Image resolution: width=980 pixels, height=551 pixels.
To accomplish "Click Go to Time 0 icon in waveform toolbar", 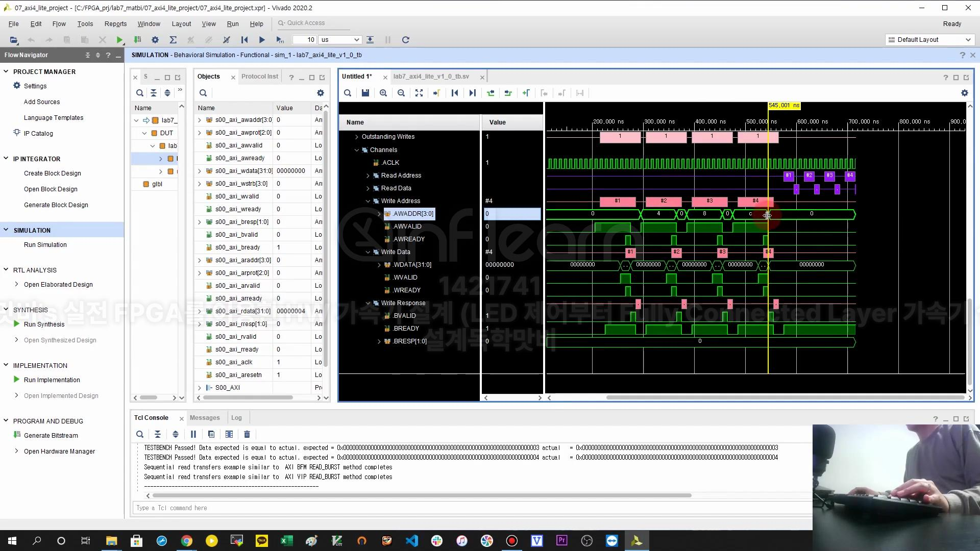I will tap(455, 93).
